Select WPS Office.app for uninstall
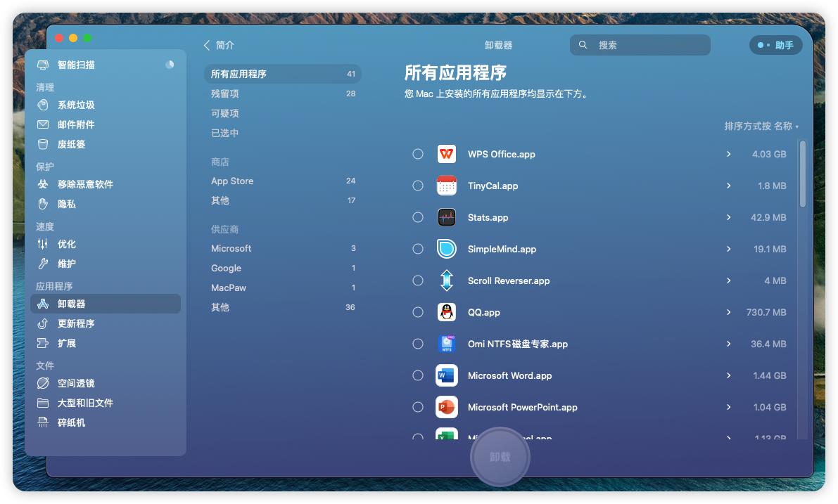The height and width of the screenshot is (504, 838). 418,154
